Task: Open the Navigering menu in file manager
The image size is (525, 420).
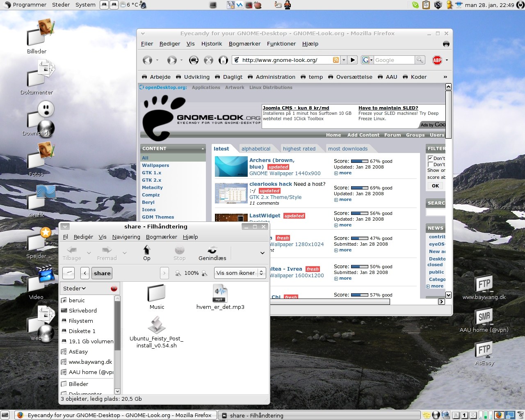Action: click(x=126, y=237)
